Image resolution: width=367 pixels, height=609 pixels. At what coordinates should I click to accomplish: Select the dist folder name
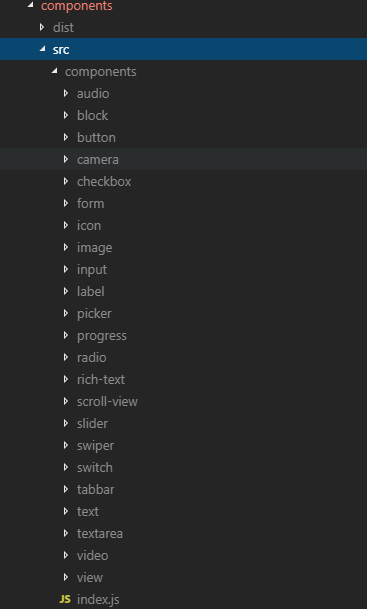click(x=63, y=27)
